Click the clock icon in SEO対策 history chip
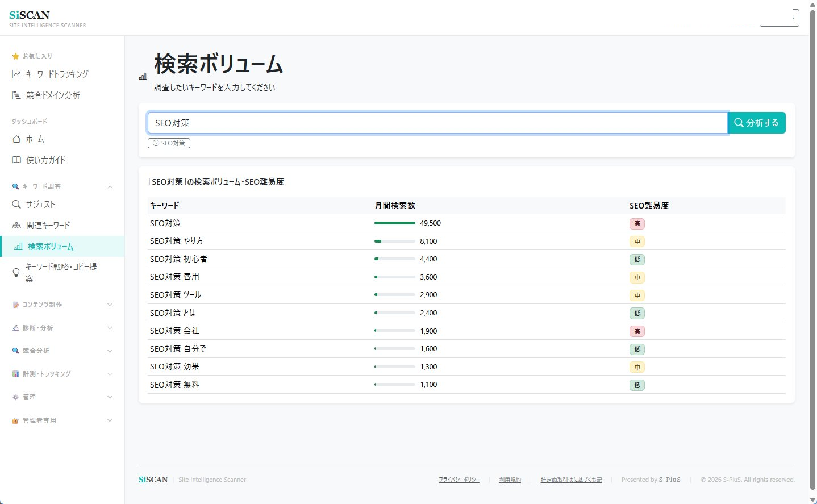The width and height of the screenshot is (817, 504). click(x=156, y=143)
